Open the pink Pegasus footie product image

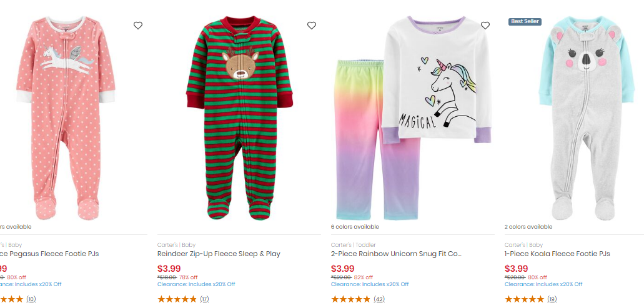coord(66,118)
